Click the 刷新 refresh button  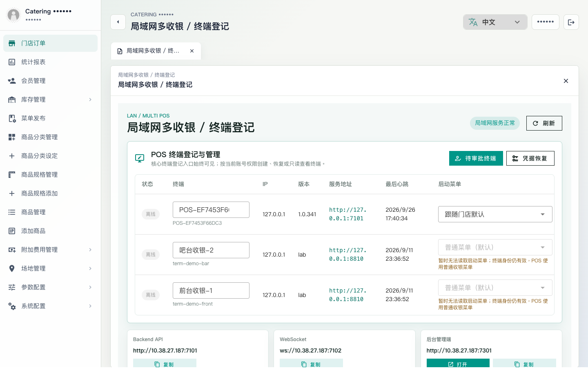coord(544,123)
